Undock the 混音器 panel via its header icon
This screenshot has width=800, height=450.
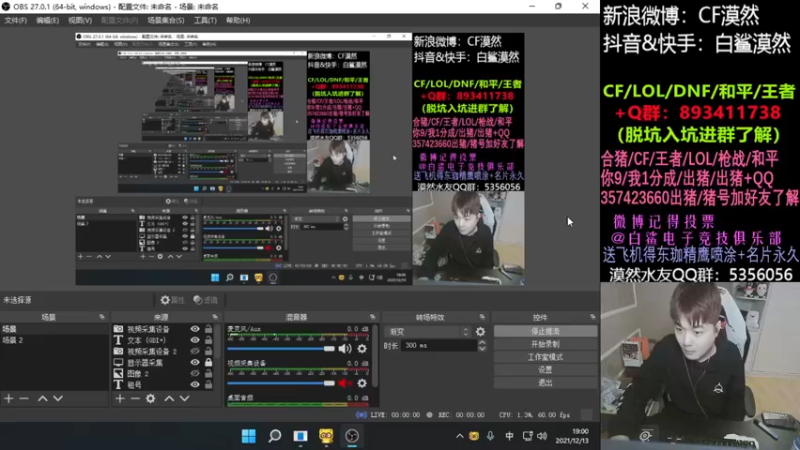click(372, 317)
